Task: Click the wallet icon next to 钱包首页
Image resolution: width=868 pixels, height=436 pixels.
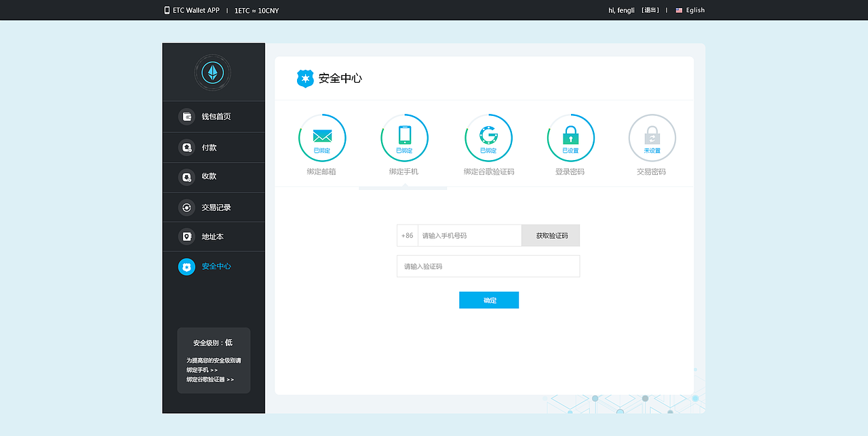Action: [186, 117]
